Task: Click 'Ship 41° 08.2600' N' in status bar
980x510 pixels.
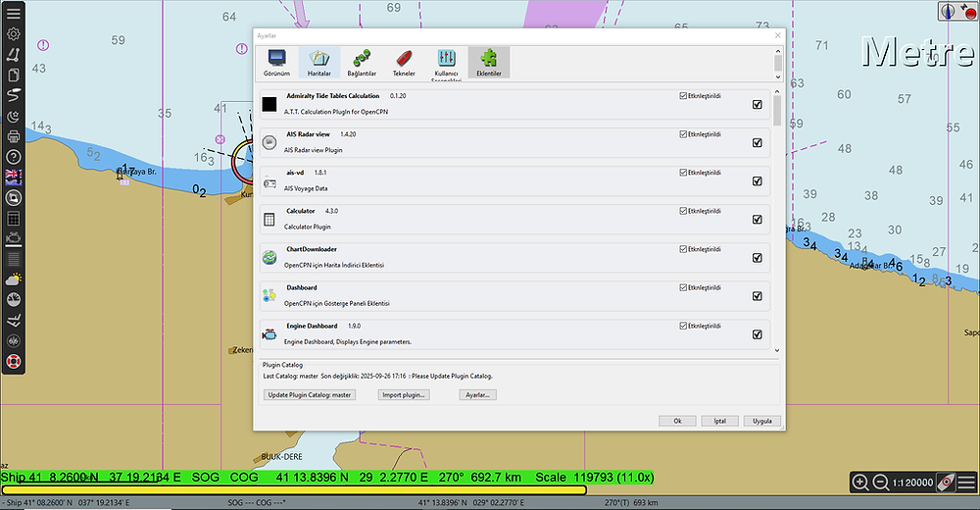Action: tap(39, 502)
